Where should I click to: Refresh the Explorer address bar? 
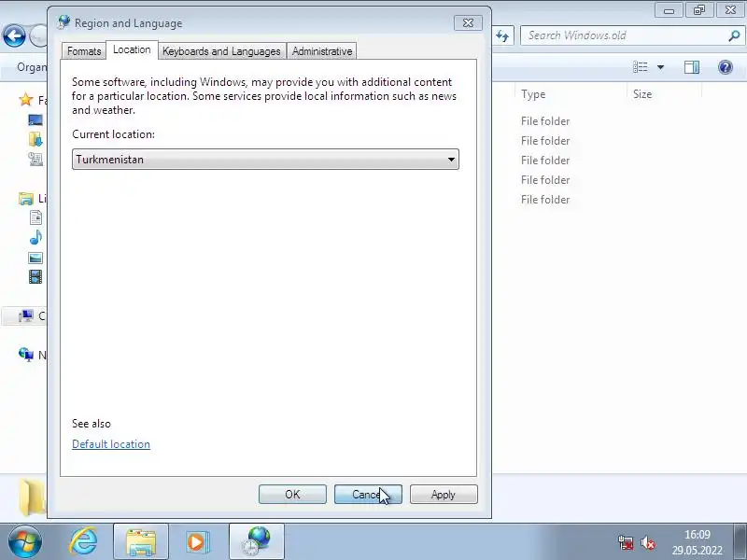tap(502, 35)
